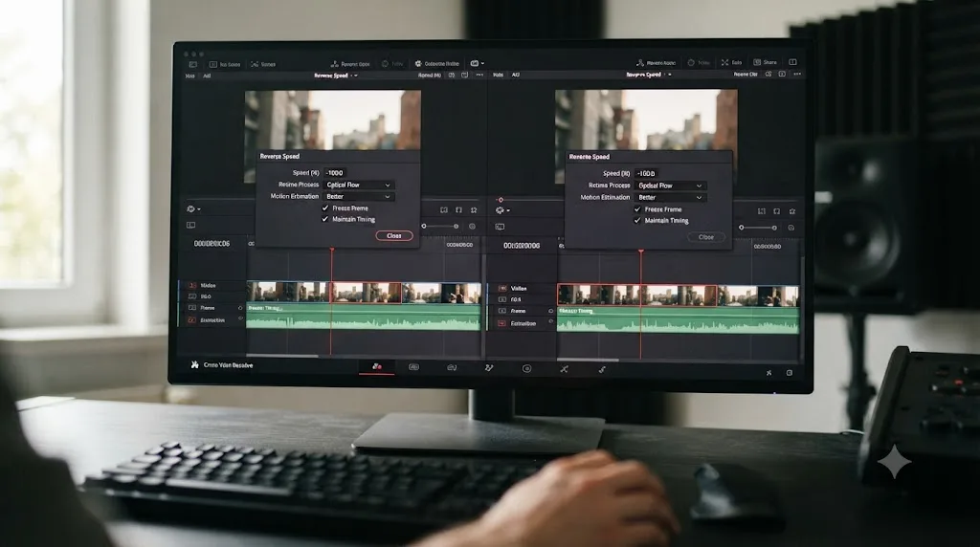The height and width of the screenshot is (547, 980).
Task: Open second page icon after the color page
Action: [413, 367]
